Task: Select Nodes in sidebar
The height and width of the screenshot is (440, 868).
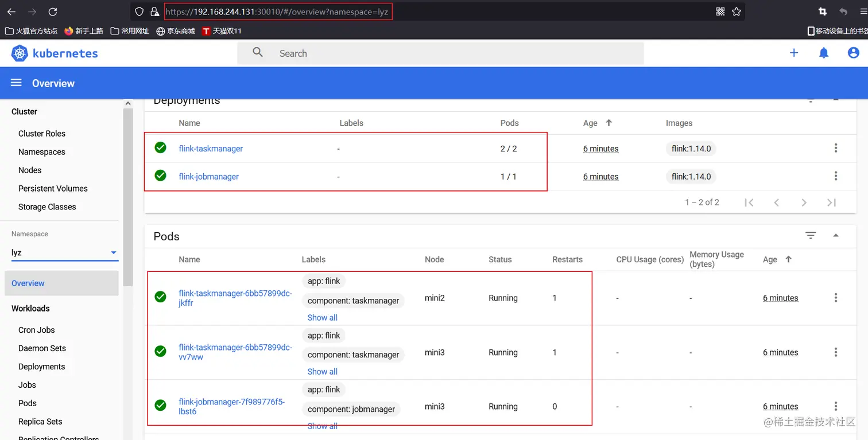Action: tap(30, 170)
